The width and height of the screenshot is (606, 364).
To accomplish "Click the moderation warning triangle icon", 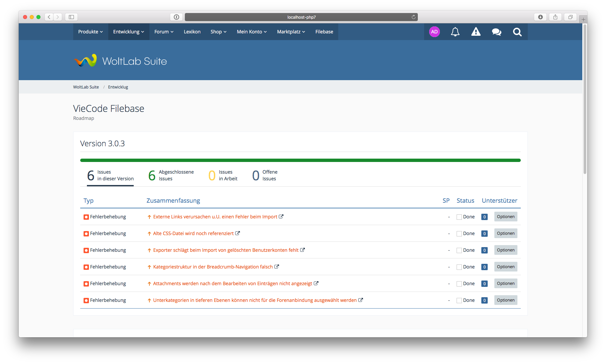I will 476,32.
